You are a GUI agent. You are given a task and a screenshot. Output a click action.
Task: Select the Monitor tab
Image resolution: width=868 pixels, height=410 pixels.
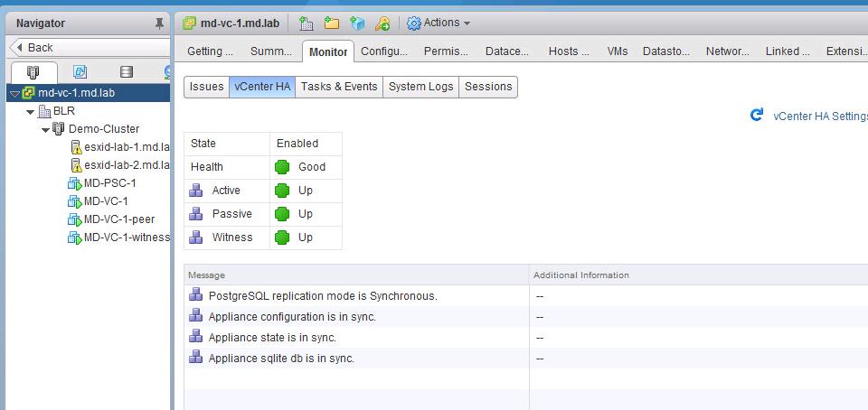[328, 52]
